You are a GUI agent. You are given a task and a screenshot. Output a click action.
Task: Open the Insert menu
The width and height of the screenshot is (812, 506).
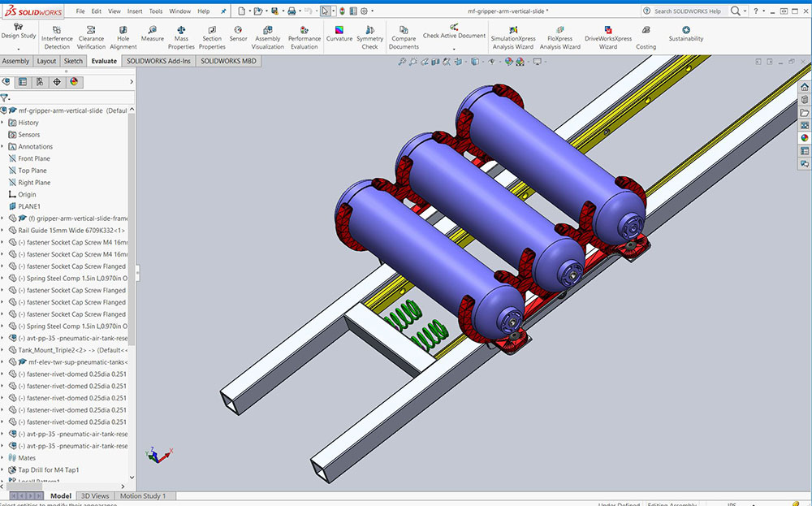pos(135,11)
